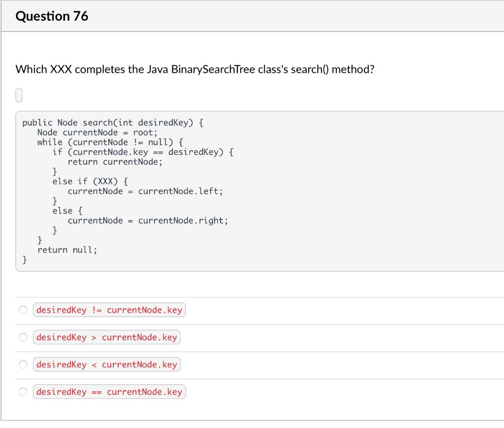Click the currentNode = currentNode.right line
This screenshot has width=504, height=428.
(x=147, y=220)
